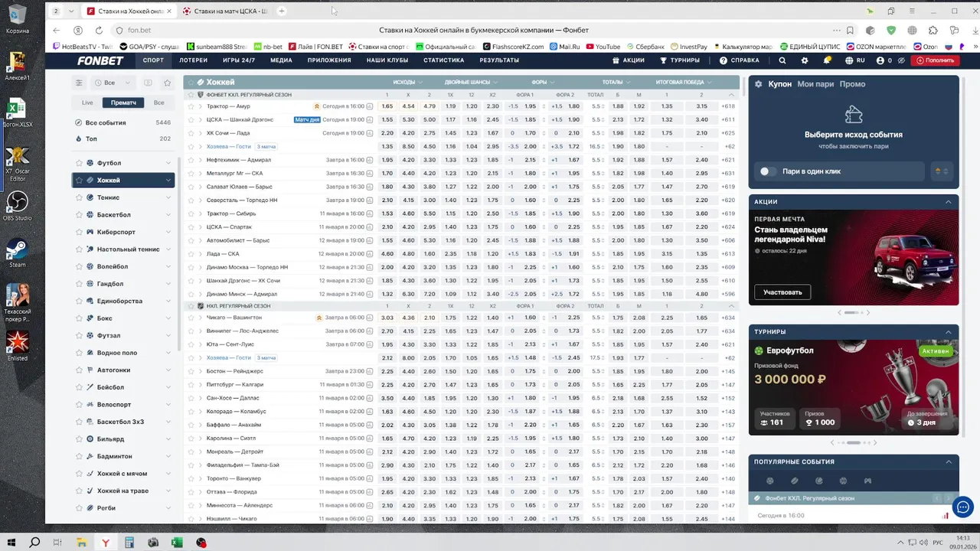
Task: Open the Лотереи menu
Action: (x=193, y=60)
